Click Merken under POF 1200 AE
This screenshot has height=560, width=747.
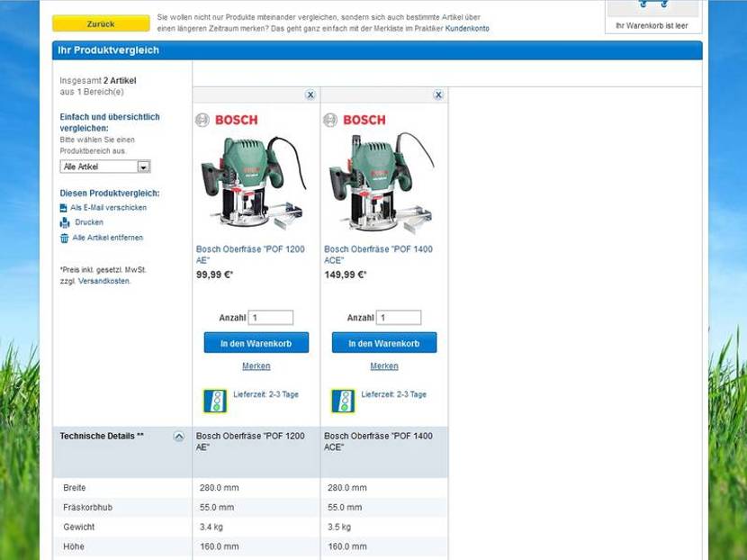coord(256,366)
